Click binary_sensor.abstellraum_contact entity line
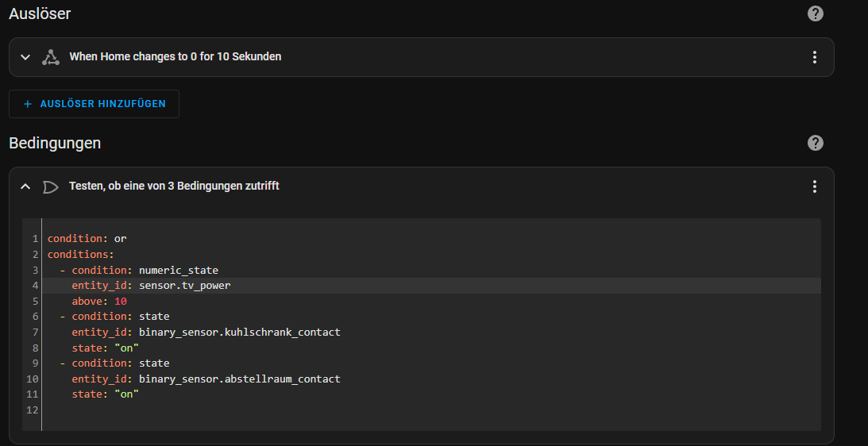 pos(206,379)
